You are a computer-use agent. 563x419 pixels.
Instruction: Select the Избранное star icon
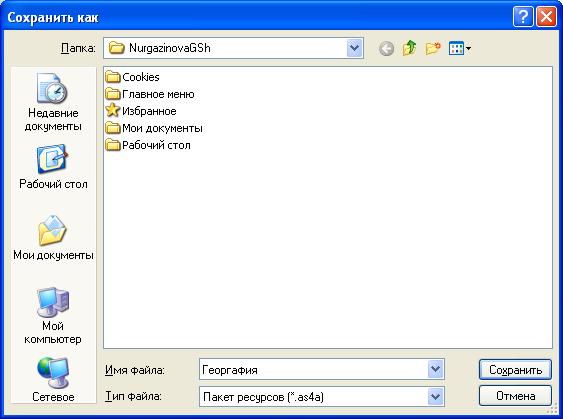112,111
